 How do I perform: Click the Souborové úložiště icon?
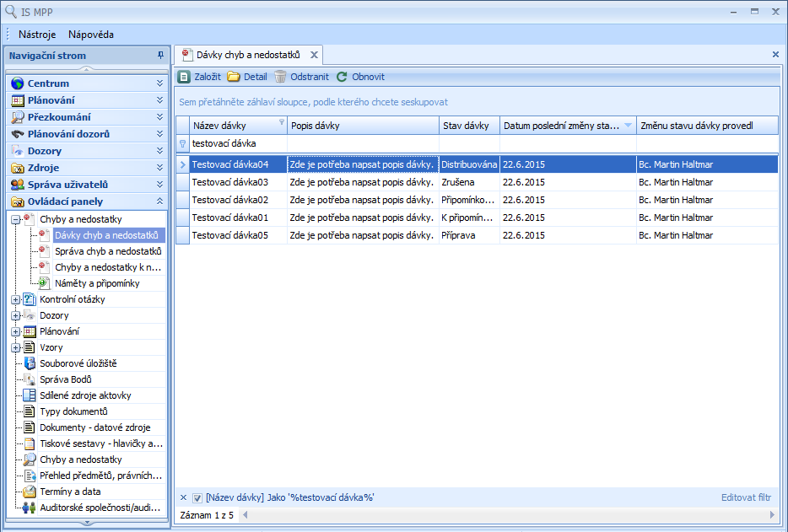coord(30,363)
